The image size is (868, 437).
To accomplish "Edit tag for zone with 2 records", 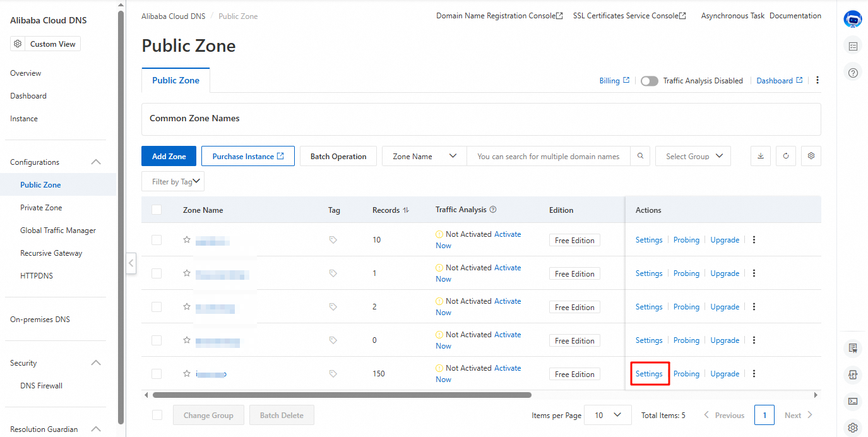I will (x=333, y=307).
